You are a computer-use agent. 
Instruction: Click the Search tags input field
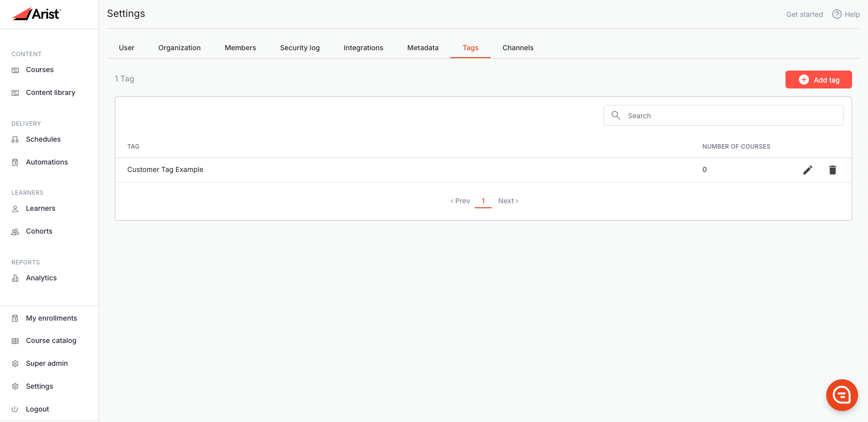[723, 115]
